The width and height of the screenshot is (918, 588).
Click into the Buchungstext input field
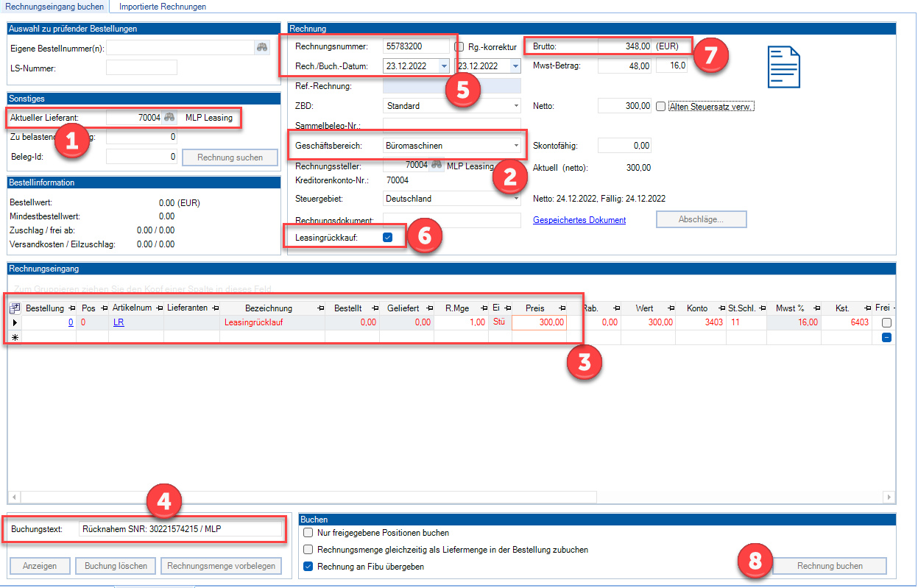[180, 529]
